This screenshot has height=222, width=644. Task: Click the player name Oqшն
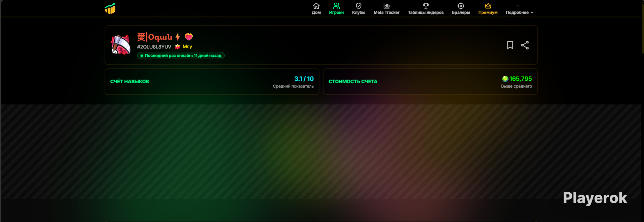click(155, 37)
